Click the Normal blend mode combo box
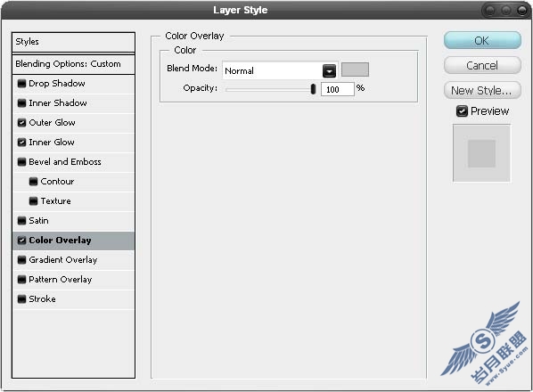The width and height of the screenshot is (533, 392). 280,70
